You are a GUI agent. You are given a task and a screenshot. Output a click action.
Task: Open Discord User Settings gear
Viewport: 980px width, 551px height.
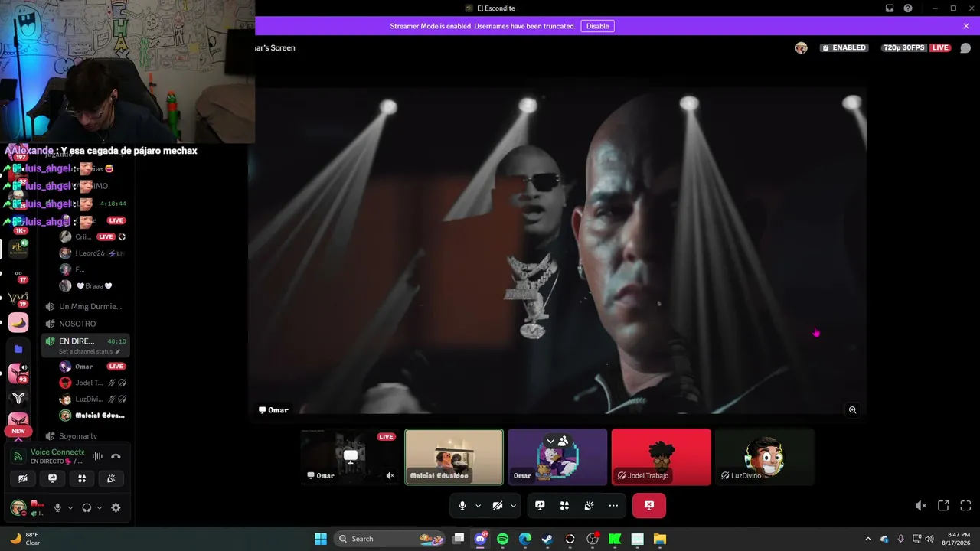[x=116, y=507]
